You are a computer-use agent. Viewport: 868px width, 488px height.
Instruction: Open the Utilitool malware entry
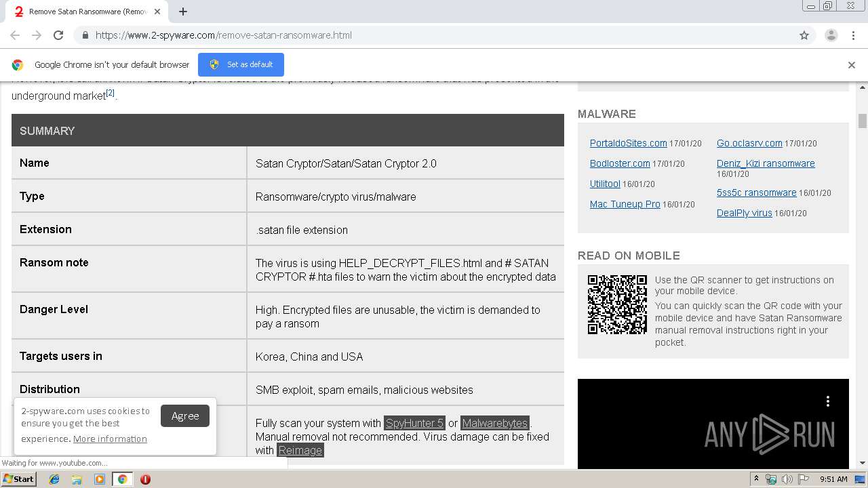click(605, 184)
